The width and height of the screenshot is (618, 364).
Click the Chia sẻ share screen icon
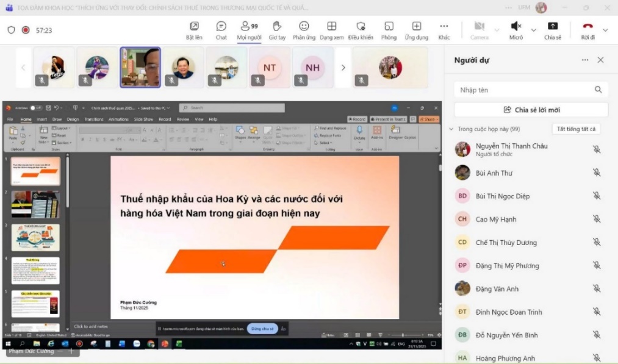pyautogui.click(x=552, y=27)
